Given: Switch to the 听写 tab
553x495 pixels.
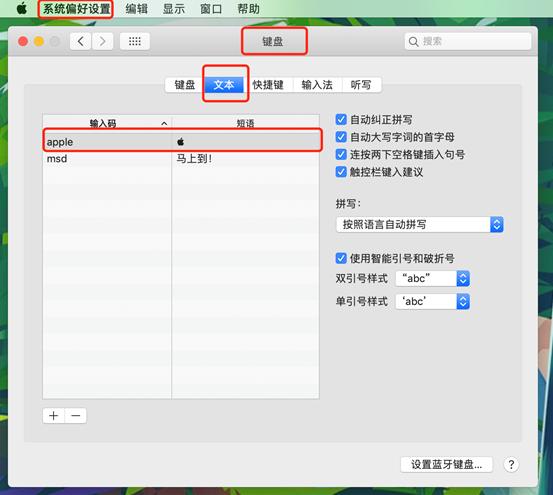Looking at the screenshot, I should tap(361, 85).
